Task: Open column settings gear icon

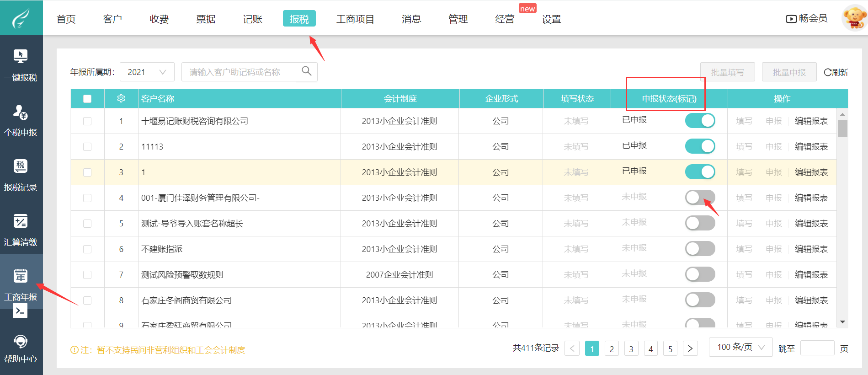Action: click(121, 98)
